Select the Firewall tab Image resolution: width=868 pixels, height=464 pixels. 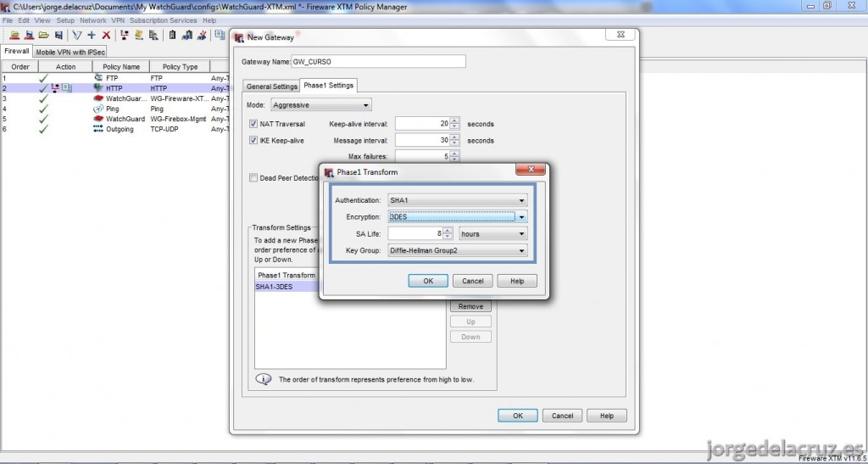click(17, 51)
